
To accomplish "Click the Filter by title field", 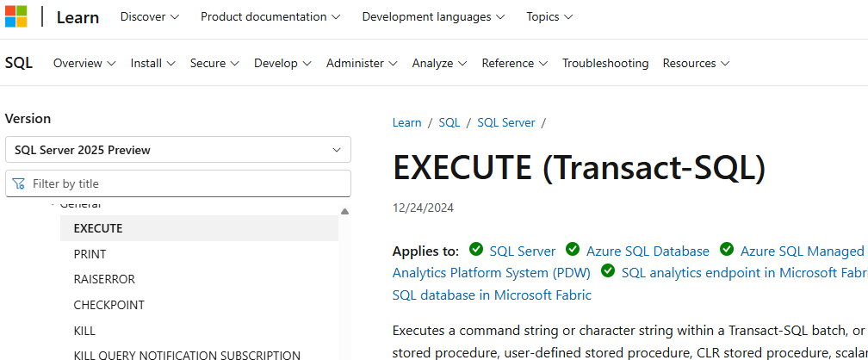I will click(x=178, y=183).
